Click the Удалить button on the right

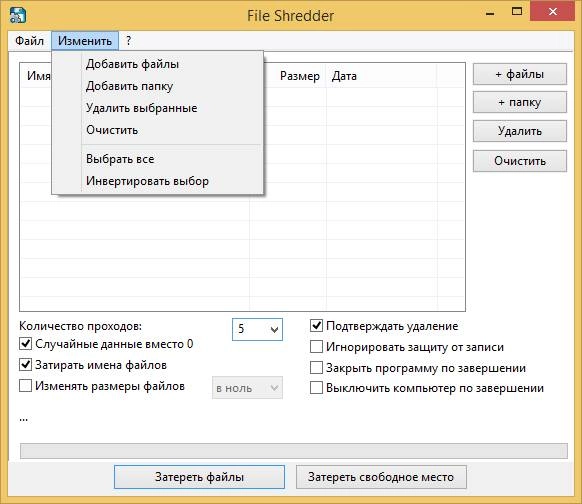[x=520, y=131]
